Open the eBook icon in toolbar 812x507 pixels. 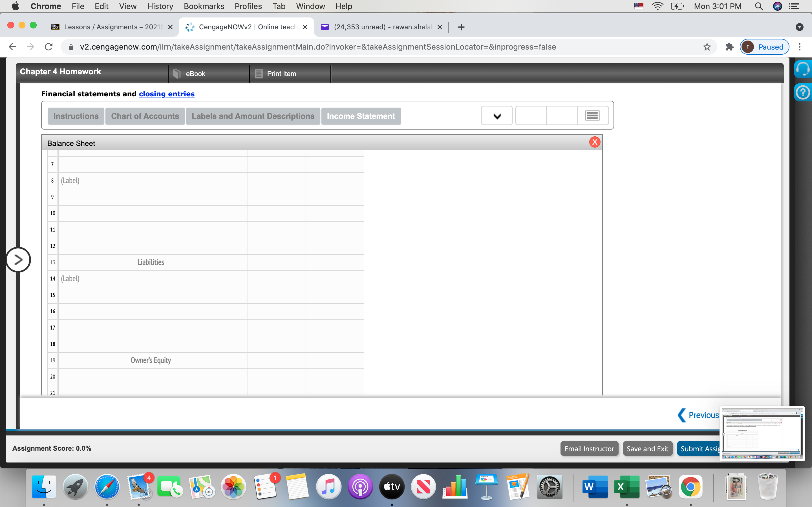click(177, 74)
